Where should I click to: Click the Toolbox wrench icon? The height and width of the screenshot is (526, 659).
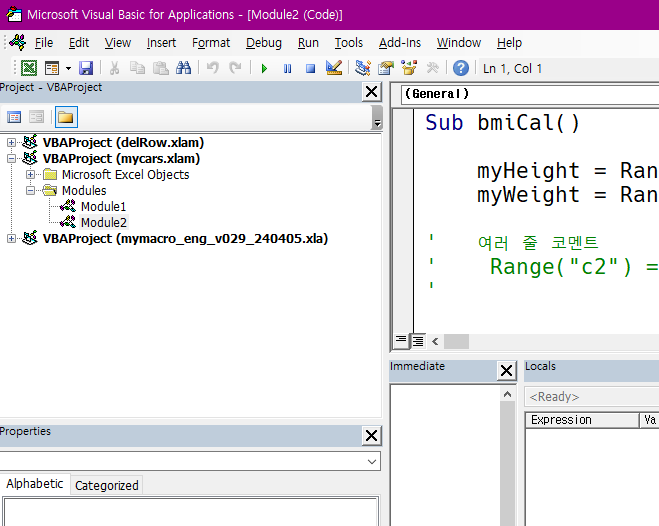click(x=432, y=68)
